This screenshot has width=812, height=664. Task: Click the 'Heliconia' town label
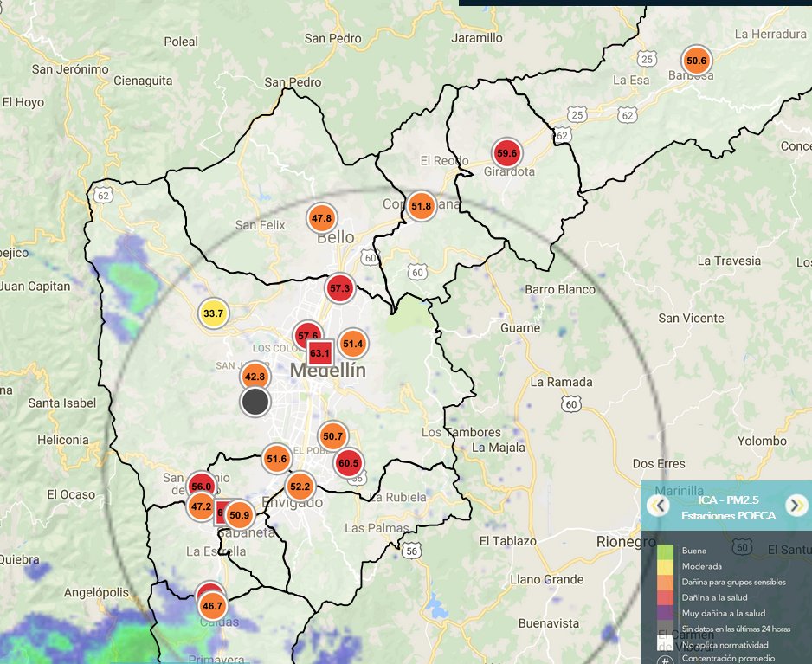(x=63, y=441)
